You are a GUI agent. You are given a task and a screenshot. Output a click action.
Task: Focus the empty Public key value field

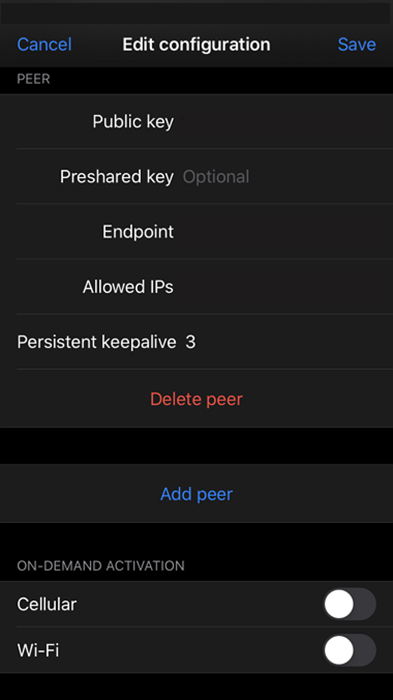(x=286, y=121)
